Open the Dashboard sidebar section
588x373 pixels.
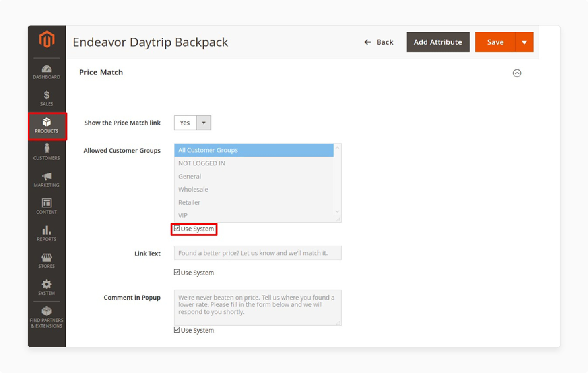tap(46, 72)
